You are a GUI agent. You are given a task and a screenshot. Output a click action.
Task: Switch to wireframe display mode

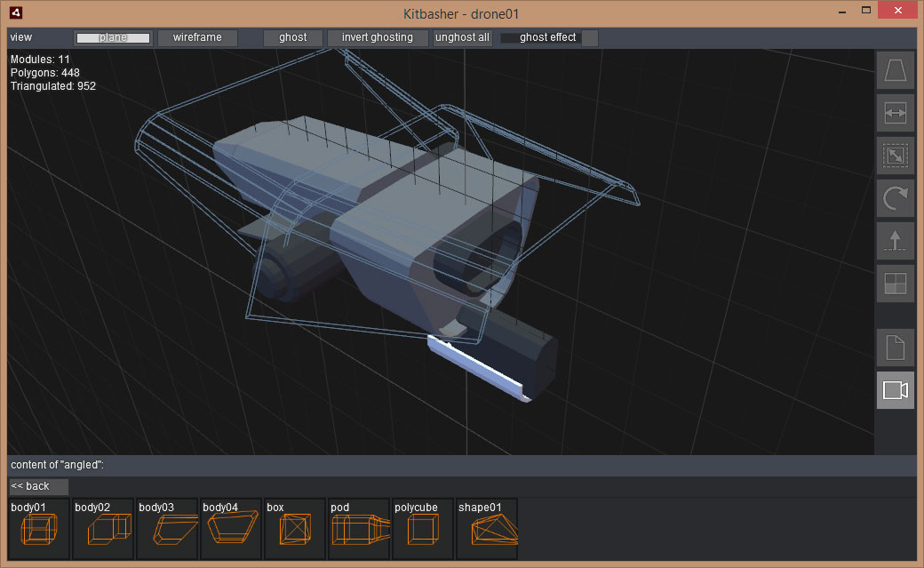(197, 37)
